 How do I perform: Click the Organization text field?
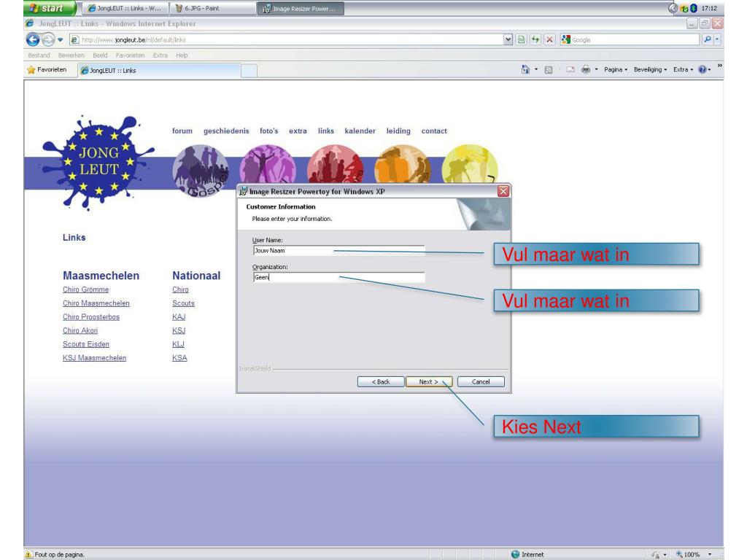click(338, 277)
